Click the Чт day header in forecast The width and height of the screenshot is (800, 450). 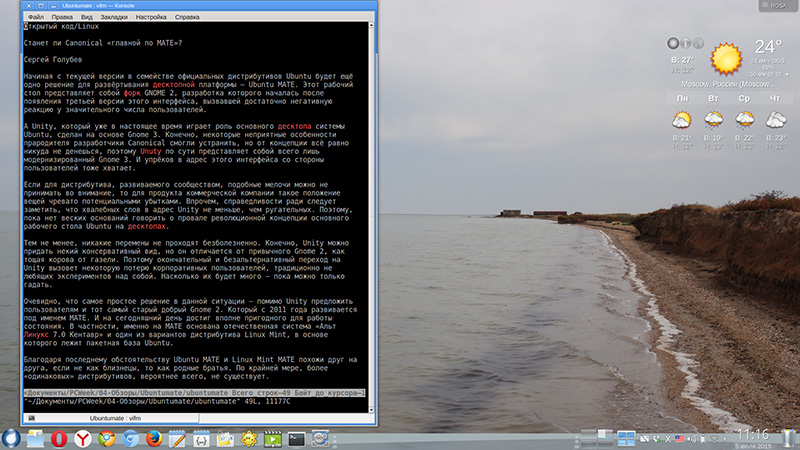click(775, 98)
